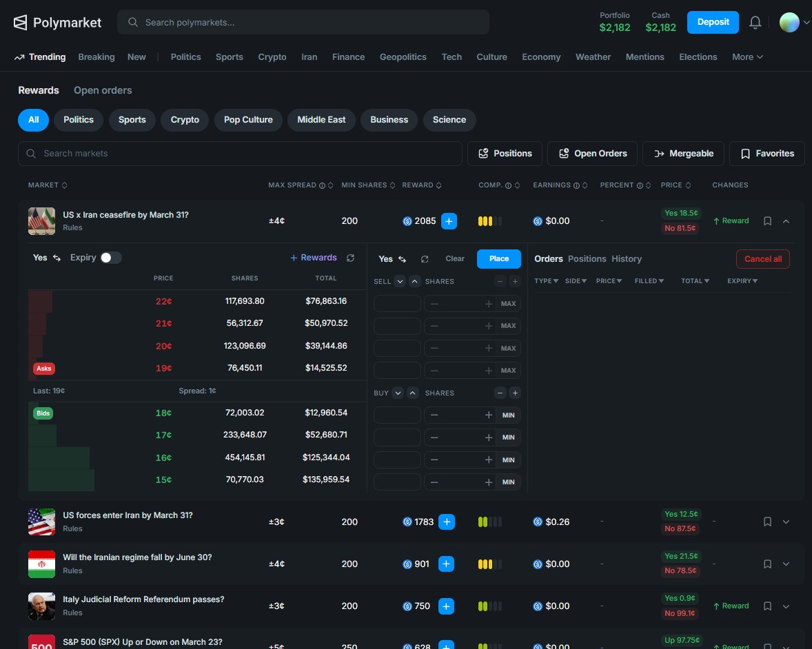
Task: Open the US x Iran ceasefire market thumbnail
Action: (x=41, y=221)
